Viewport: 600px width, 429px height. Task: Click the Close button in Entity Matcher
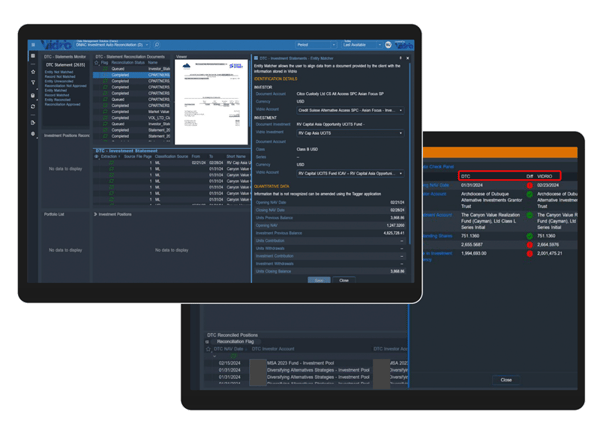point(344,281)
